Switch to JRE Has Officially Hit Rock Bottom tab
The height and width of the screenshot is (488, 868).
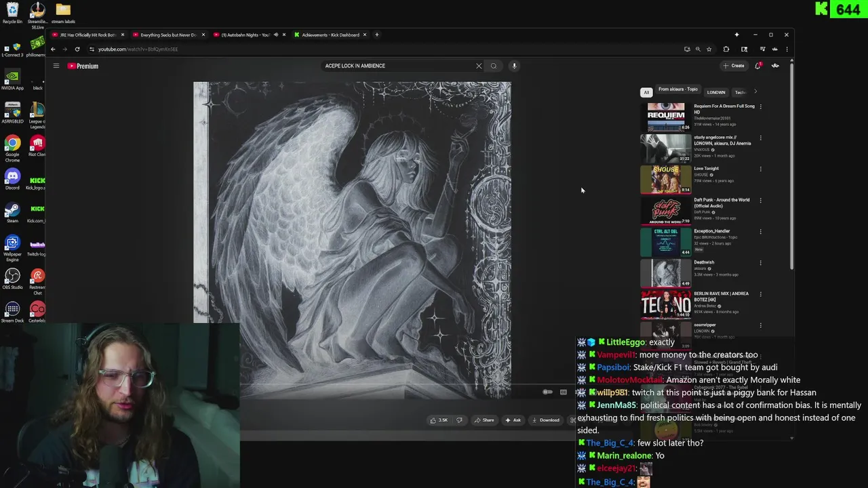pos(87,35)
